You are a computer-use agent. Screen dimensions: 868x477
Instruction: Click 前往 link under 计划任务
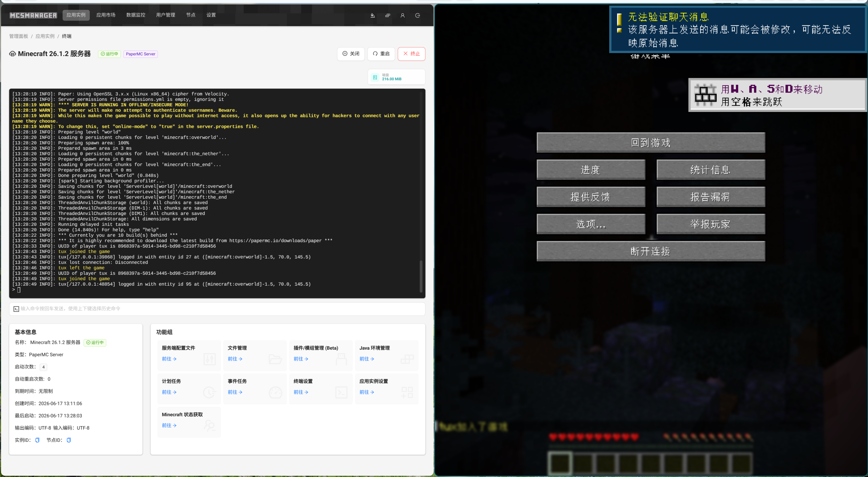coord(169,392)
